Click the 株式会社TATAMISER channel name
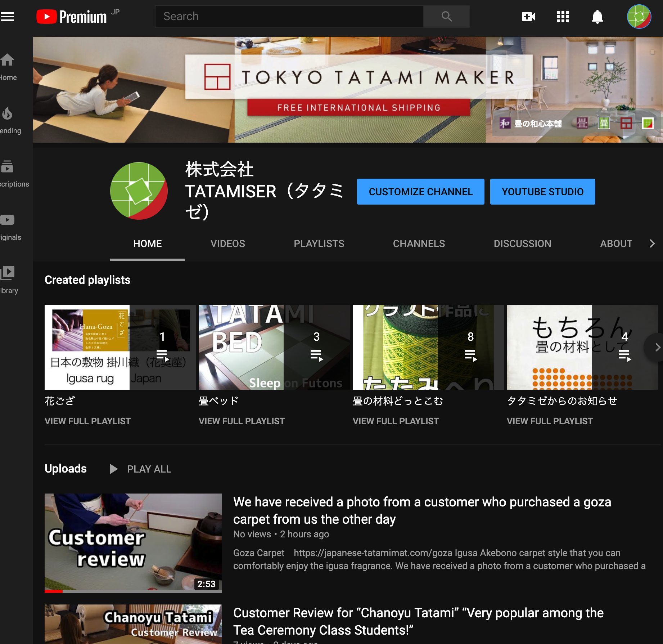The height and width of the screenshot is (644, 663). coord(265,191)
